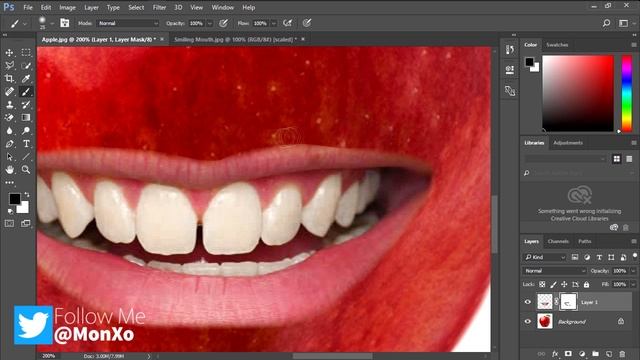Select the Eyedropper tool
This screenshot has height=360, width=640.
tap(26, 78)
